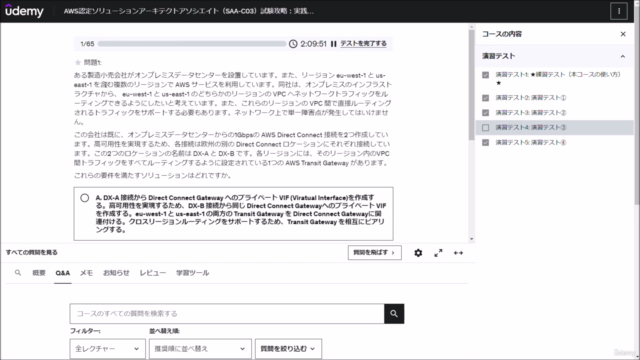The image size is (640, 360).
Task: Collapse the 演習テスト section
Action: 622,56
